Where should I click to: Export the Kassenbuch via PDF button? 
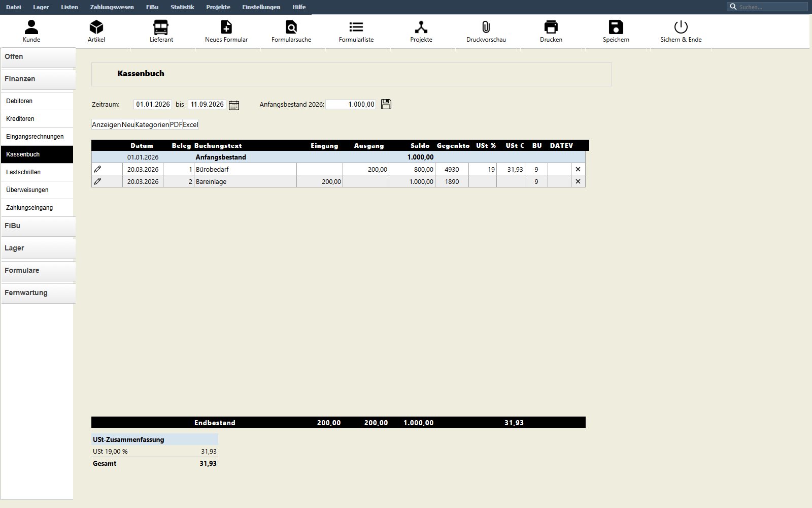(176, 124)
